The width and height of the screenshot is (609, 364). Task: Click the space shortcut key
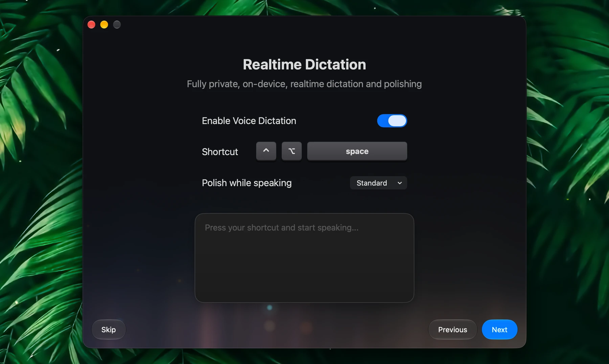pyautogui.click(x=357, y=151)
